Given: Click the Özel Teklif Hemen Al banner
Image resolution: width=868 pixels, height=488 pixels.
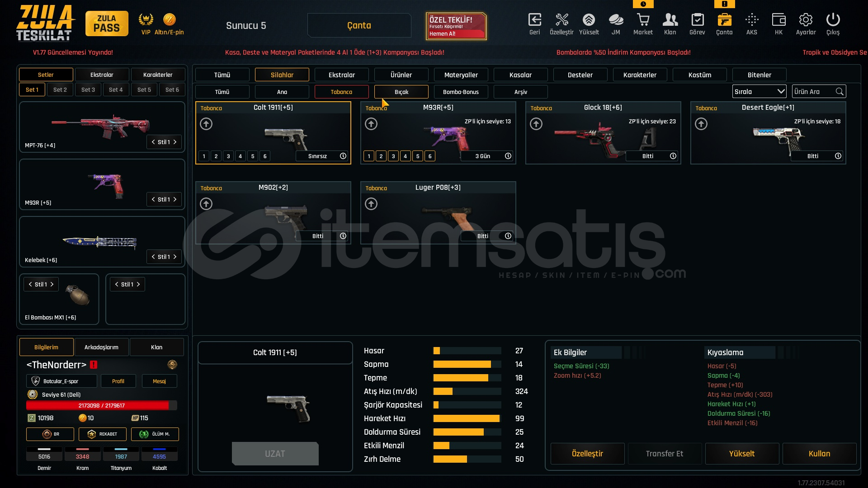Looking at the screenshot, I should pyautogui.click(x=456, y=26).
